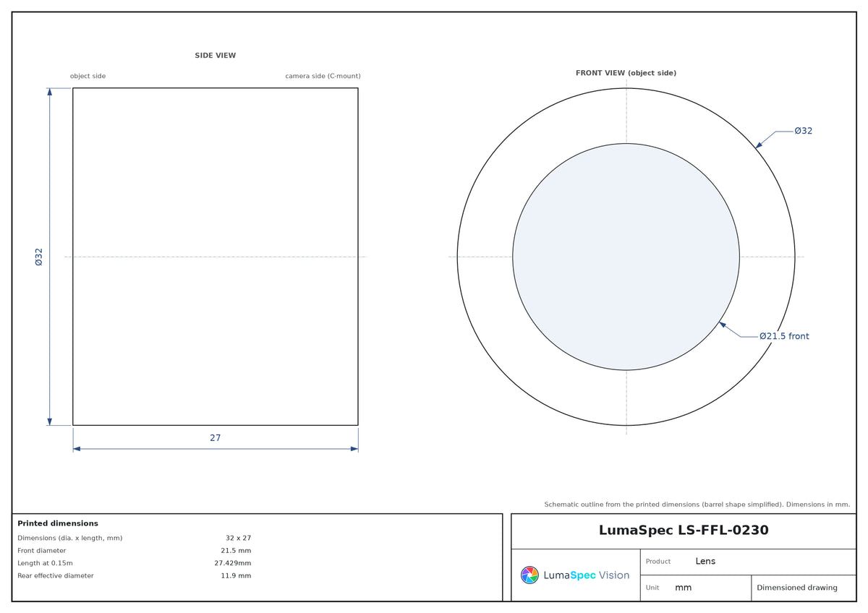Select the 'mm' unit value in title block
This screenshot has width=868, height=613.
683,588
